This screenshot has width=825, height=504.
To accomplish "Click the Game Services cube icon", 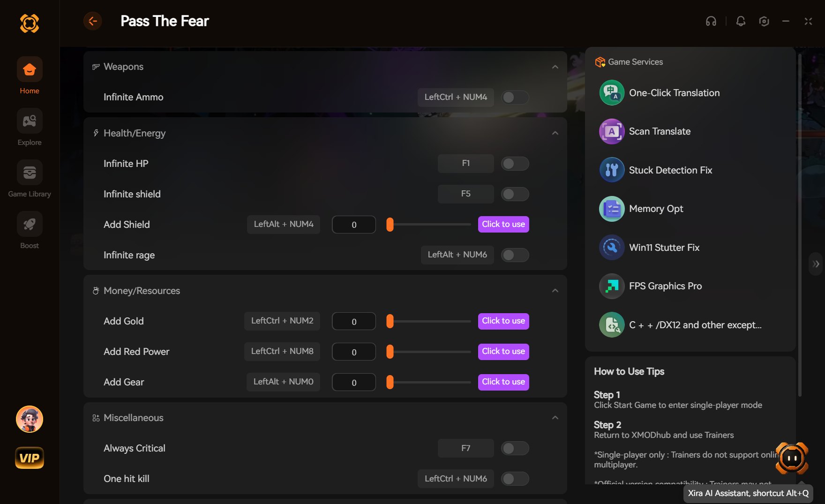I will (600, 62).
